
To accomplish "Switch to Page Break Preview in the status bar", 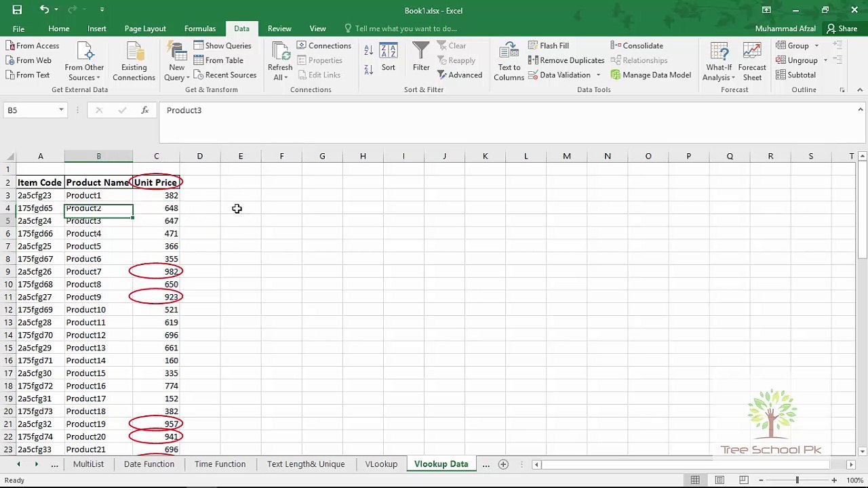I will click(744, 481).
